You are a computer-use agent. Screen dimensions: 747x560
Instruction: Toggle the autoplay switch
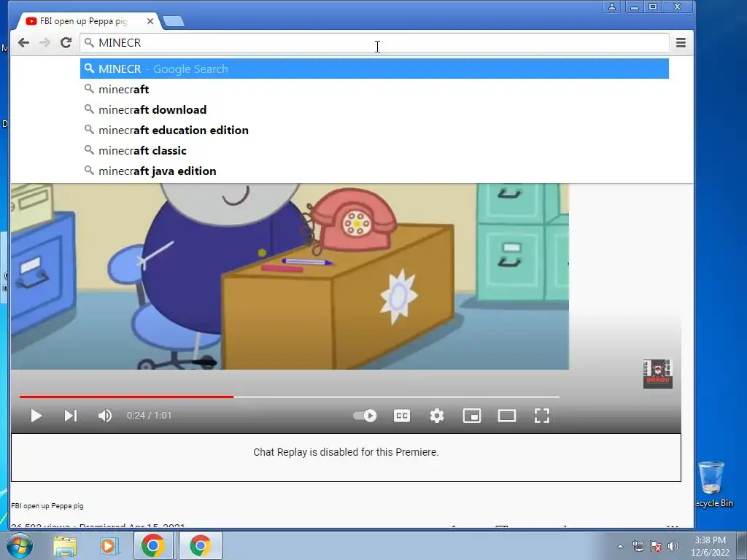pos(365,416)
